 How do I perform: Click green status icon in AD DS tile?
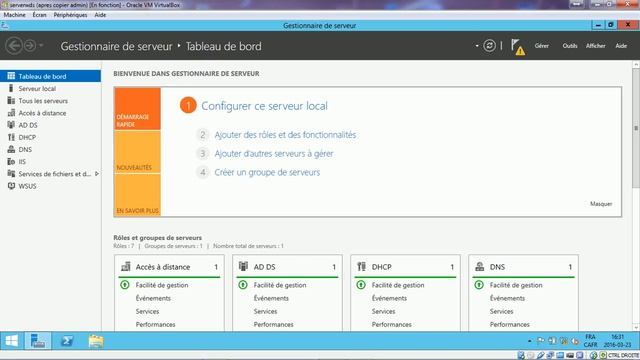coord(243,285)
